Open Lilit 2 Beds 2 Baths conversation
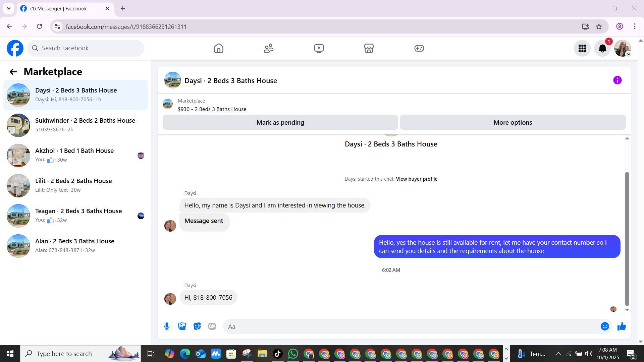The height and width of the screenshot is (362, 644). (75, 186)
